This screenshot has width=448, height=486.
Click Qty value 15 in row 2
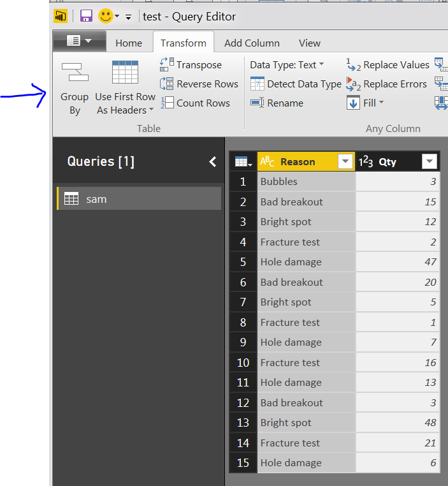398,202
